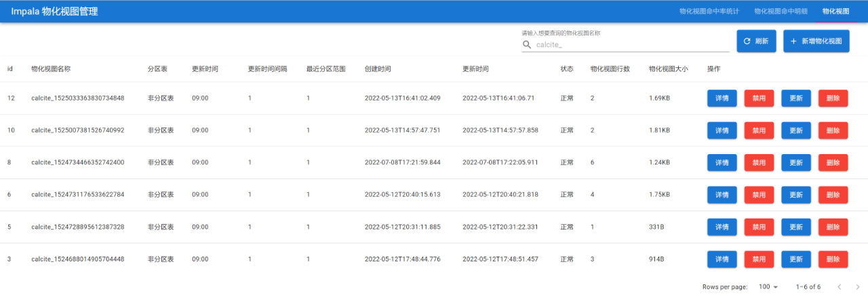Click the Impala 物化视图管理 title
The width and height of the screenshot is (868, 296).
point(54,12)
